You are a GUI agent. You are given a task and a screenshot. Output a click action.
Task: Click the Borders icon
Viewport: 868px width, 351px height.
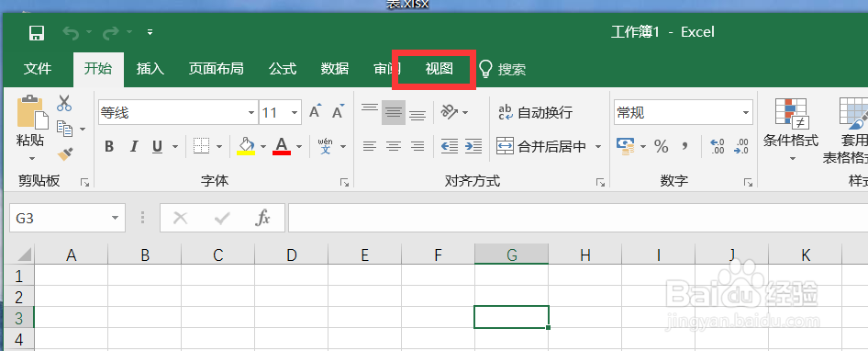click(x=202, y=146)
